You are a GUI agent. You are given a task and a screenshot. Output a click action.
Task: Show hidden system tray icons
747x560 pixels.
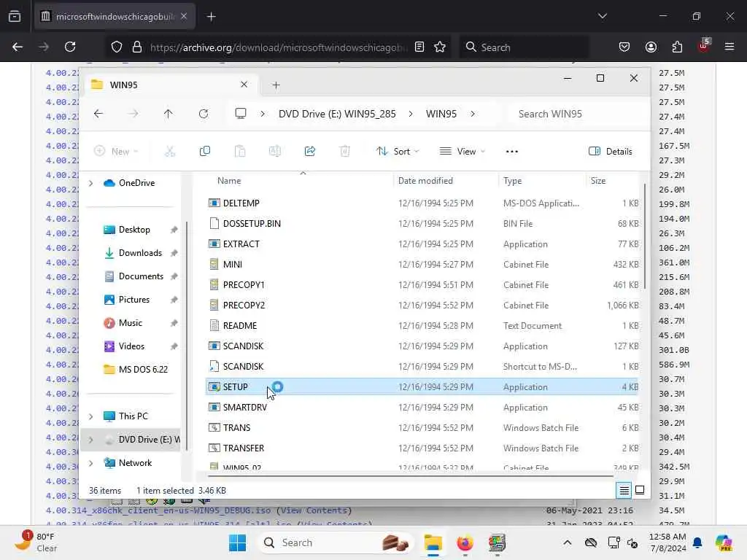click(x=567, y=542)
